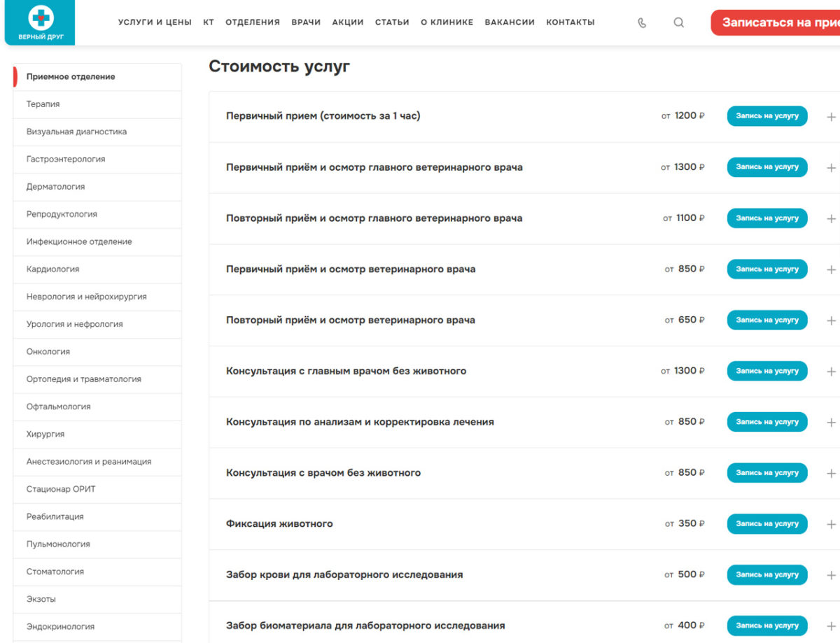Screen dimensions: 840x643
Task: Open the Вакансии page
Action: pos(510,22)
